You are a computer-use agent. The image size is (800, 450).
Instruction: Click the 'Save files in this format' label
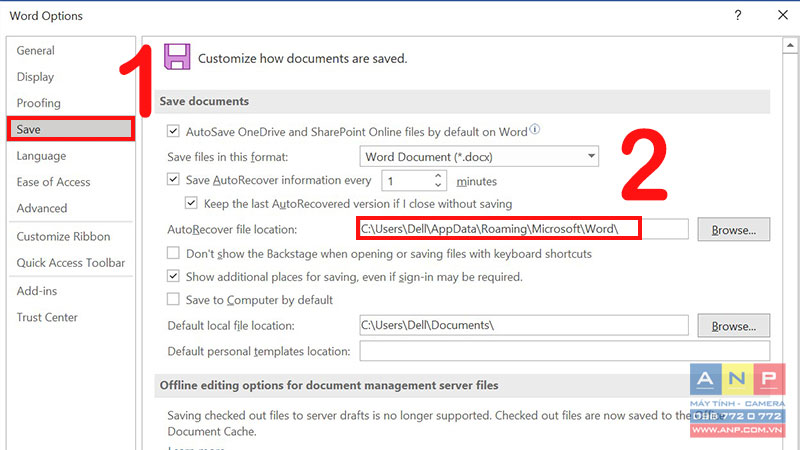point(228,157)
